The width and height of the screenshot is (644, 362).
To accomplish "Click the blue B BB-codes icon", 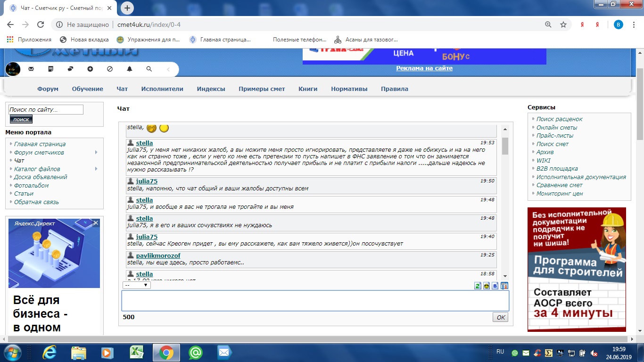I will pyautogui.click(x=495, y=286).
